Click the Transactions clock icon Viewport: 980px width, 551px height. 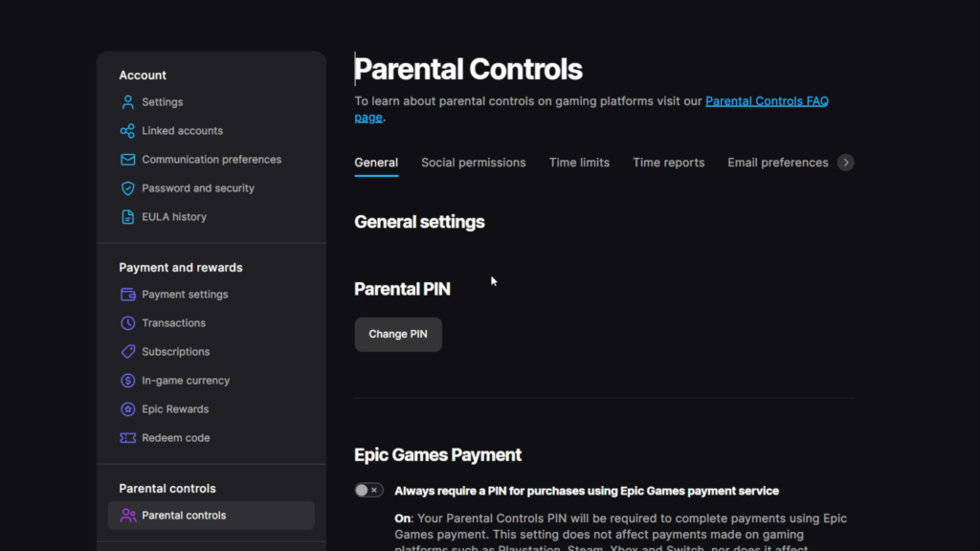click(127, 323)
